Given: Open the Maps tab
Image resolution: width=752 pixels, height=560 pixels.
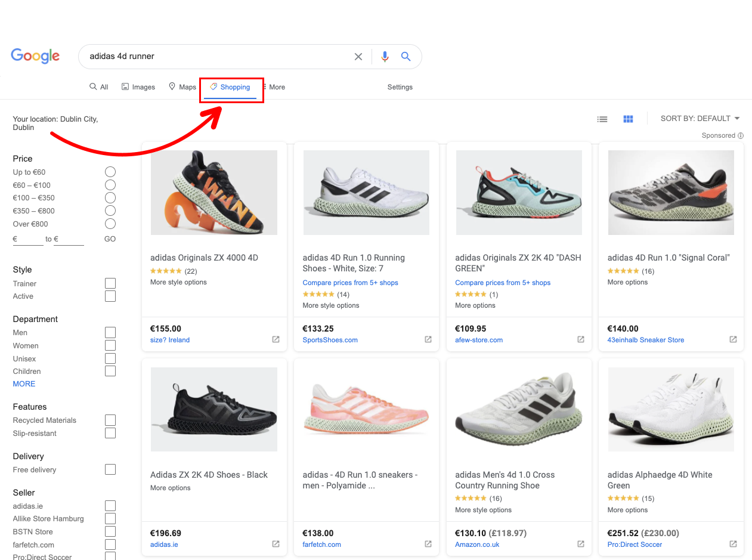Looking at the screenshot, I should tap(182, 87).
